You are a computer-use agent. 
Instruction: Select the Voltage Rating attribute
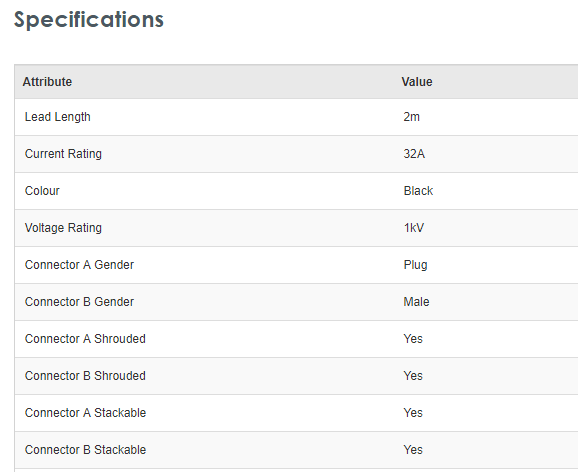click(x=63, y=228)
